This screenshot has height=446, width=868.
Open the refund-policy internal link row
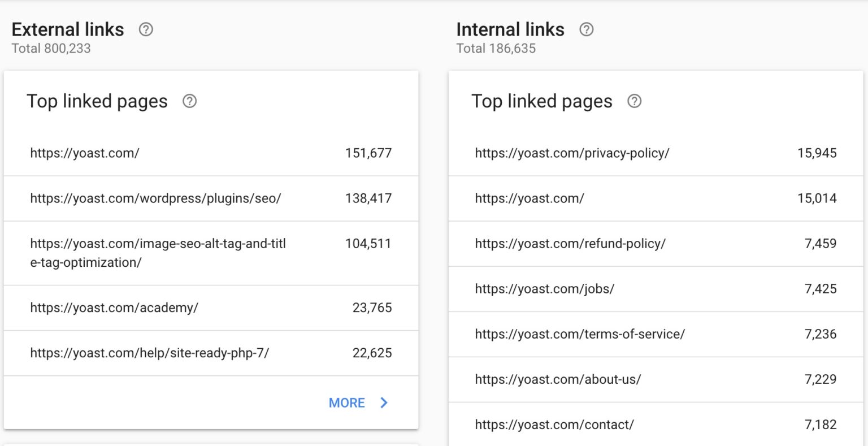click(656, 244)
